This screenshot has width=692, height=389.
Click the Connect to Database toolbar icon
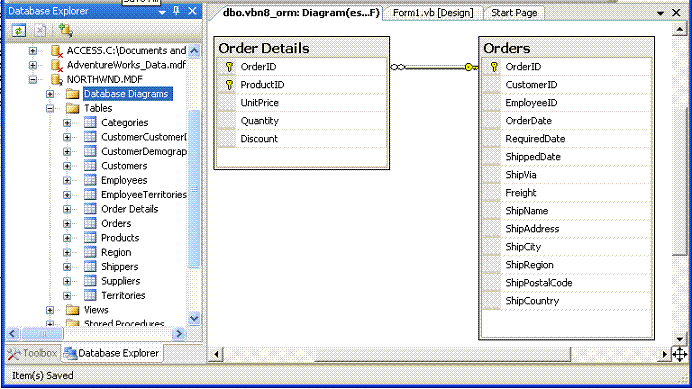tap(65, 30)
